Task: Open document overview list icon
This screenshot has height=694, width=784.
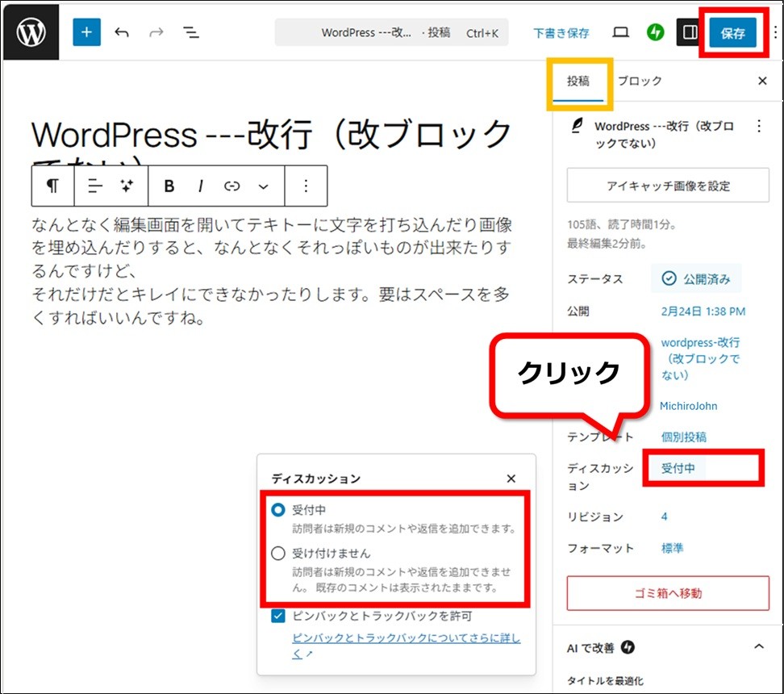Action: pyautogui.click(x=190, y=33)
